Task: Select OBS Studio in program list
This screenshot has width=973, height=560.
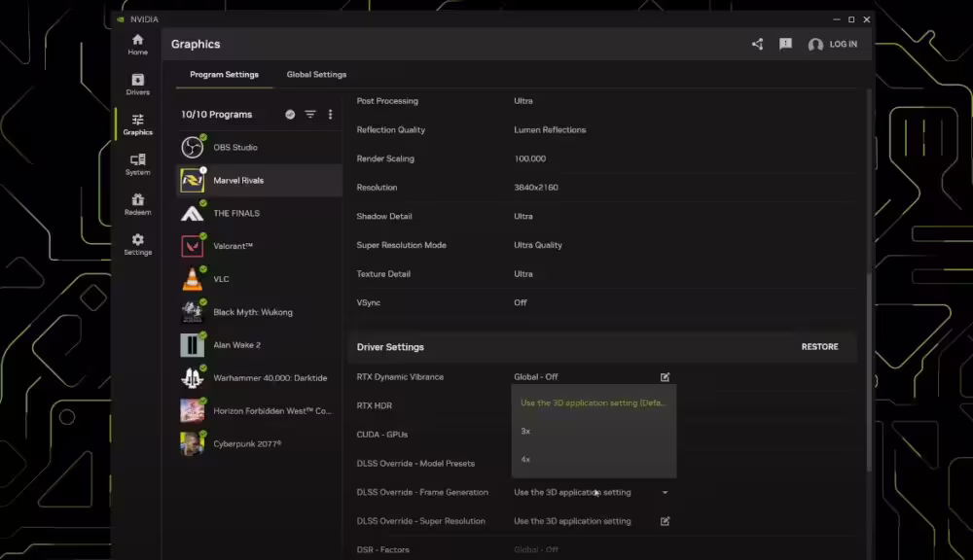Action: (x=260, y=148)
